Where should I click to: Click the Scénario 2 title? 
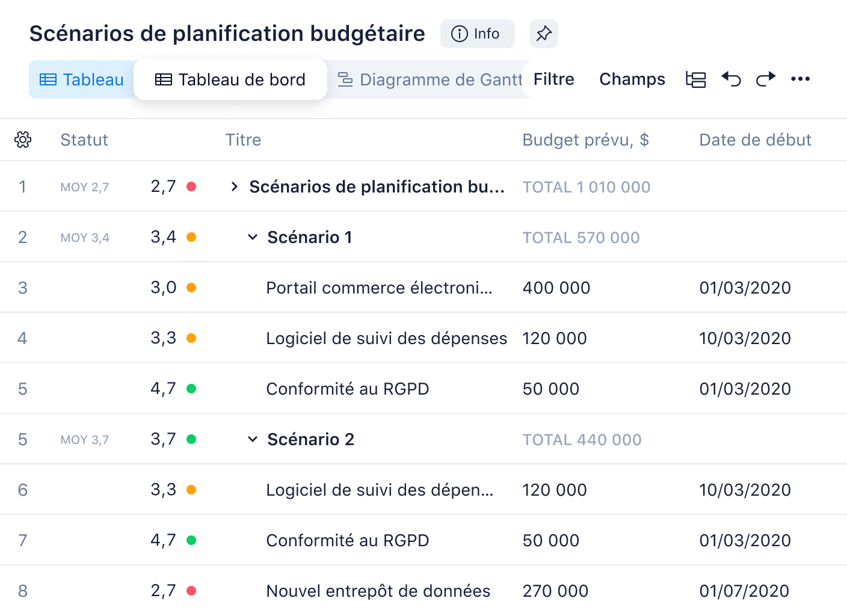(310, 439)
